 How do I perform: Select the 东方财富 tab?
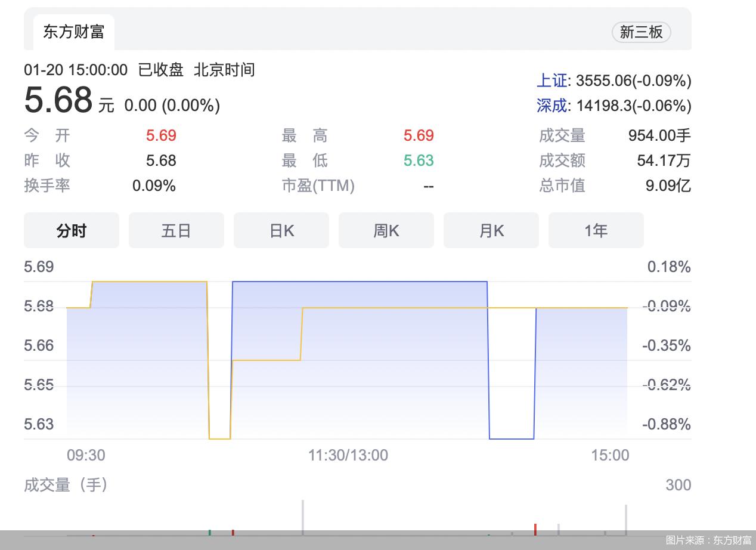click(x=74, y=32)
